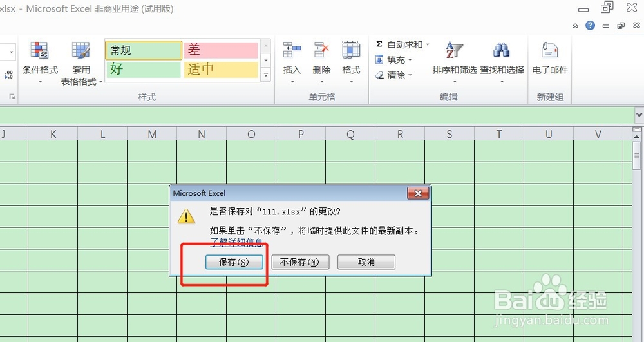Open the font size dropdown arrow
Image resolution: width=644 pixels, height=342 pixels.
[x=11, y=52]
